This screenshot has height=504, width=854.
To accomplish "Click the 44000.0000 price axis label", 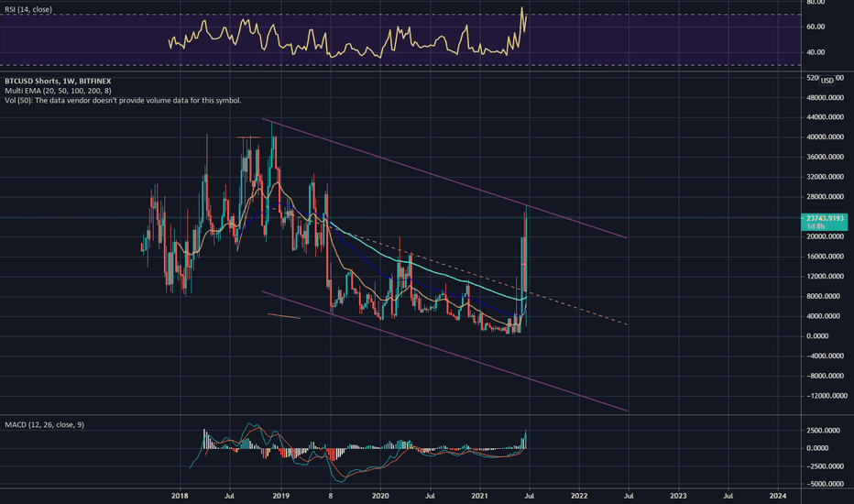I will coord(825,117).
